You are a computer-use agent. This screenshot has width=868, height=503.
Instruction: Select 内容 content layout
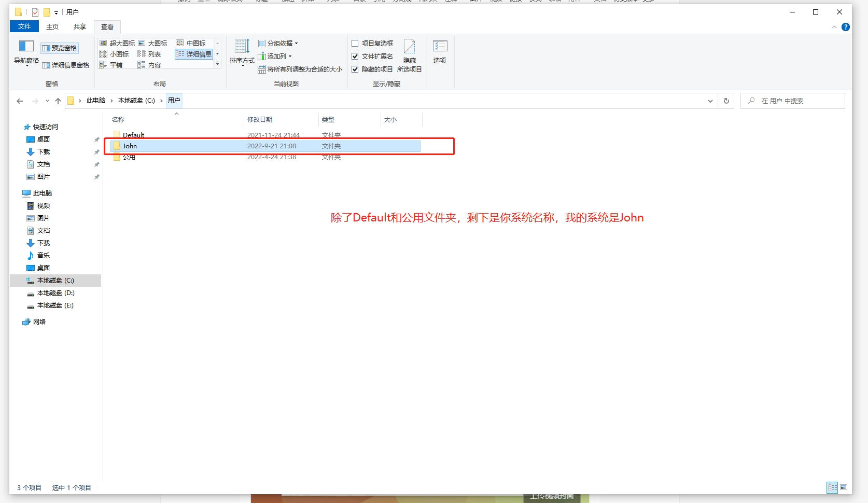coord(149,65)
